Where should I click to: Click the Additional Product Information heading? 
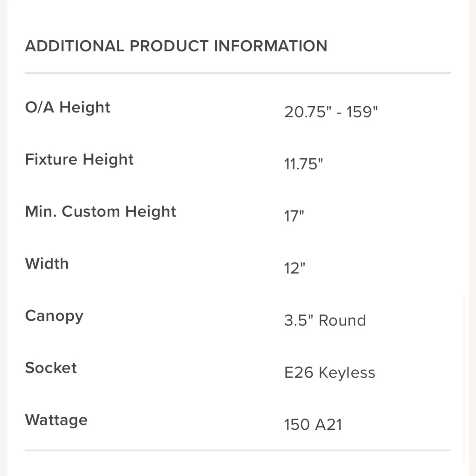pos(176,46)
